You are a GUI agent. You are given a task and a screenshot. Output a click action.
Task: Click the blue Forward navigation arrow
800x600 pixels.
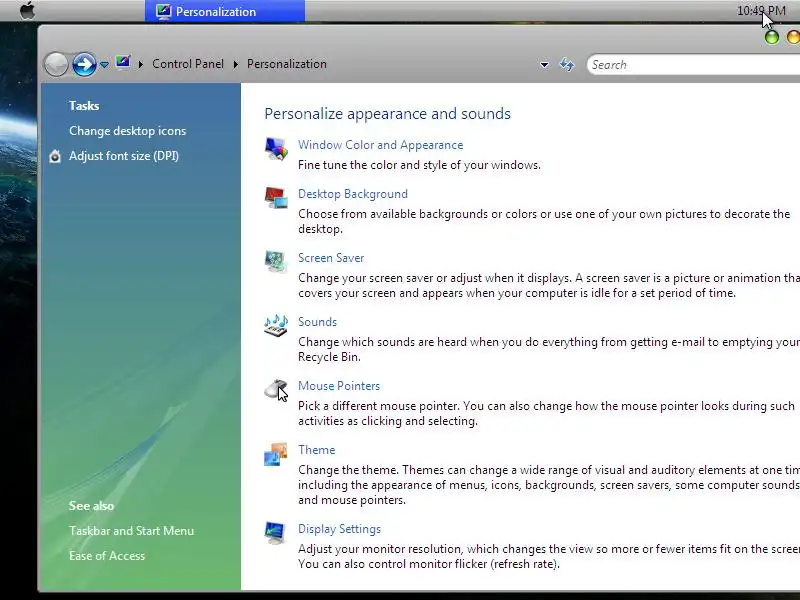click(84, 64)
